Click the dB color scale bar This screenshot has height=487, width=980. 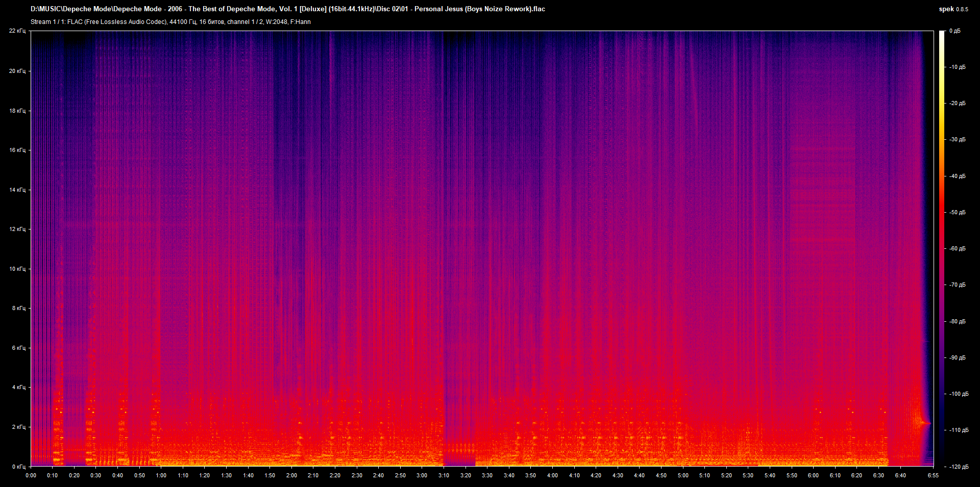tap(942, 248)
